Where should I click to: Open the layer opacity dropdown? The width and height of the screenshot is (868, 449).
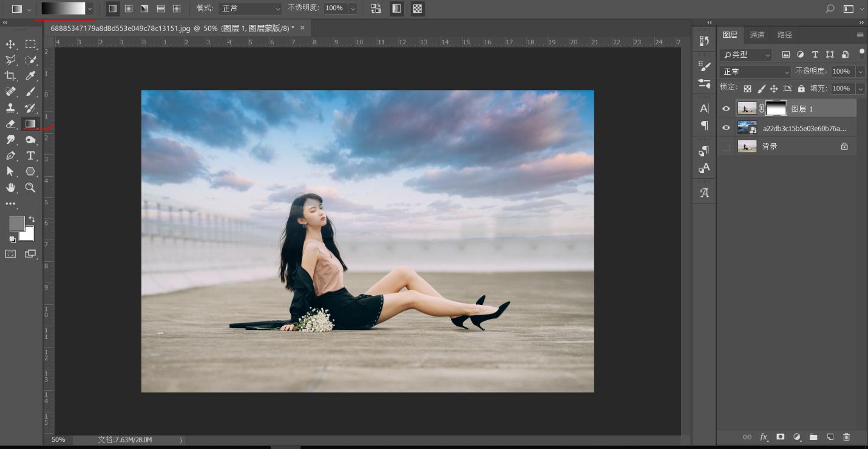[861, 71]
